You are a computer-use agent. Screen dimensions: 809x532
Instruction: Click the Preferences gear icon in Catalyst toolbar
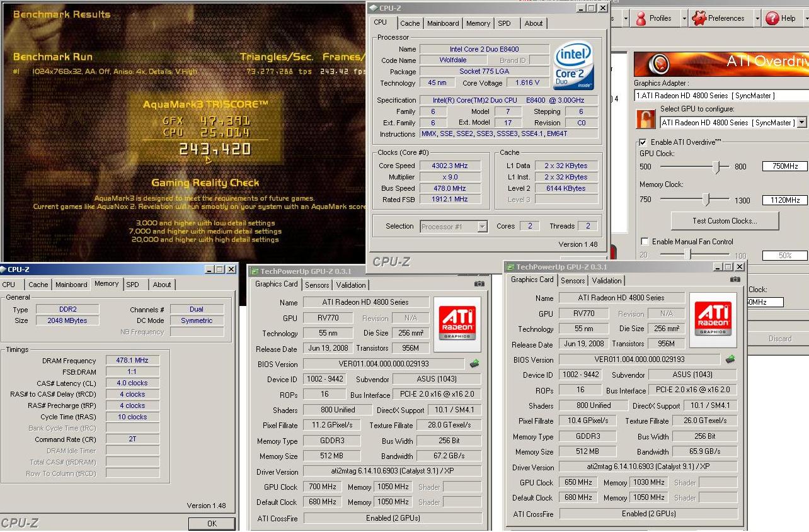click(699, 18)
